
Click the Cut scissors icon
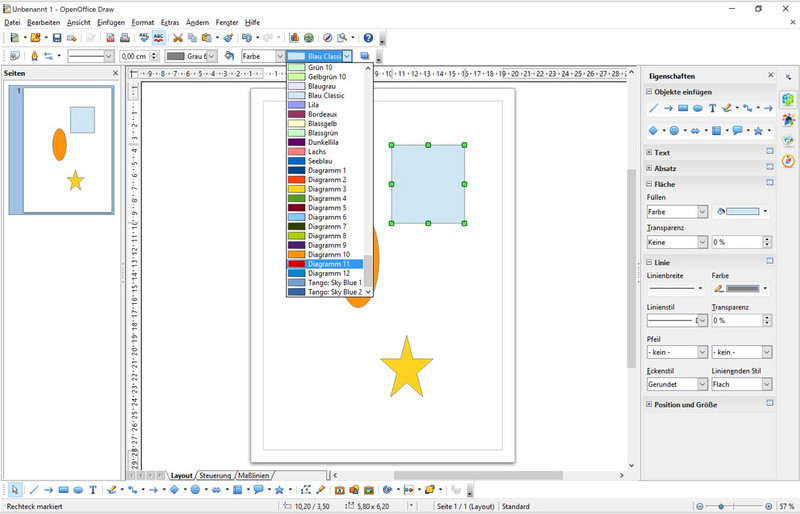[x=178, y=38]
